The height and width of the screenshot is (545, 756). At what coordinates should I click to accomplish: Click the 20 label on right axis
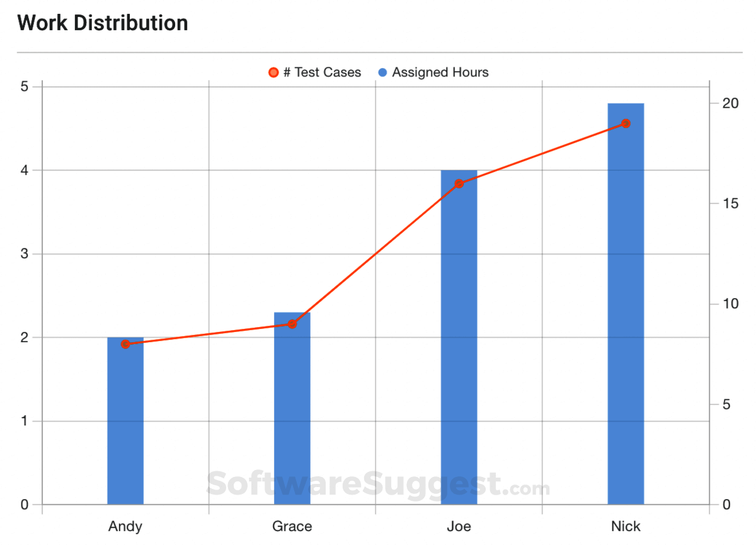tap(730, 103)
